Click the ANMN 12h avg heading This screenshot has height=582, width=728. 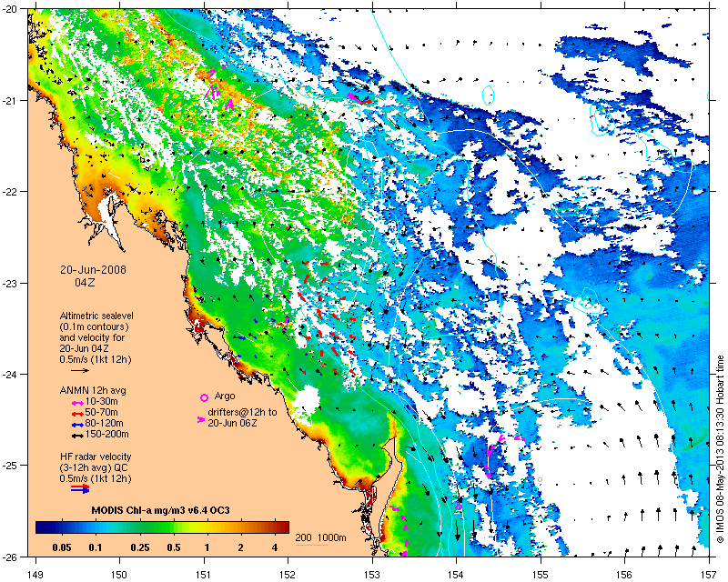(93, 390)
